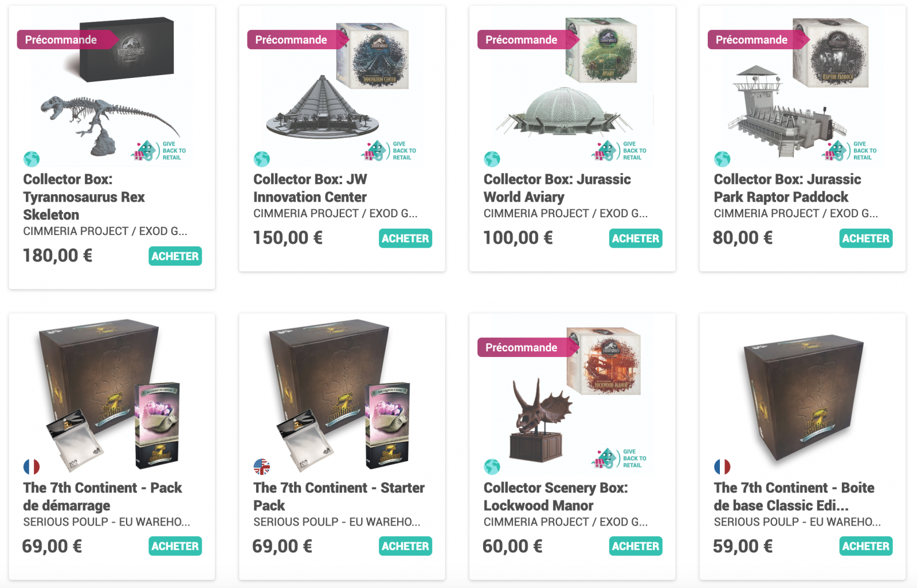Open The 7th Continent - Pack de démarrage title
The image size is (917, 588).
tap(102, 496)
